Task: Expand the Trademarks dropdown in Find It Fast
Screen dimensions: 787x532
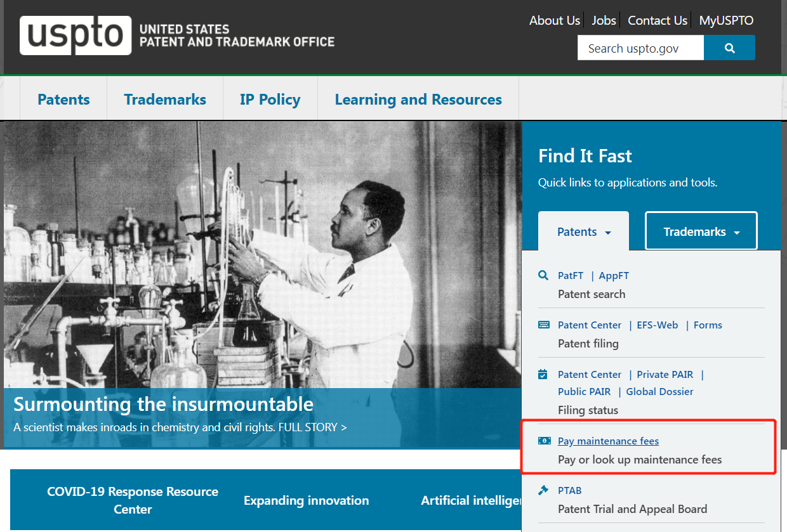Action: pyautogui.click(x=701, y=231)
